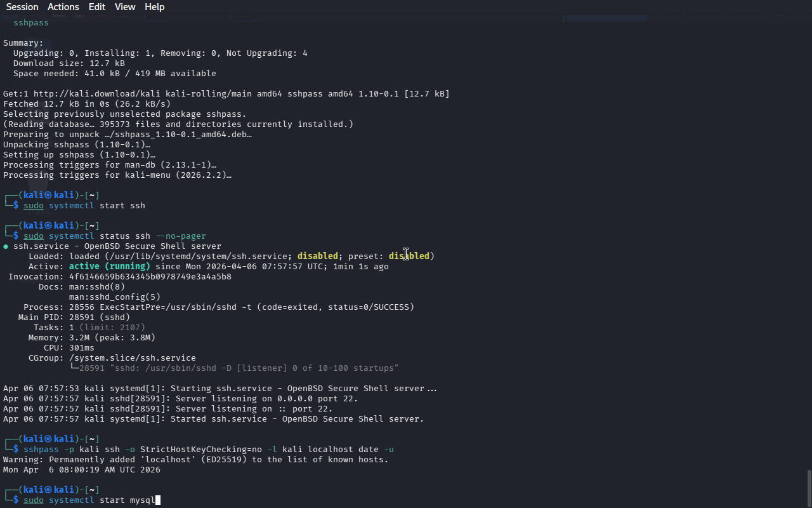Open the View menu
Image resolution: width=812 pixels, height=508 pixels.
click(x=125, y=7)
